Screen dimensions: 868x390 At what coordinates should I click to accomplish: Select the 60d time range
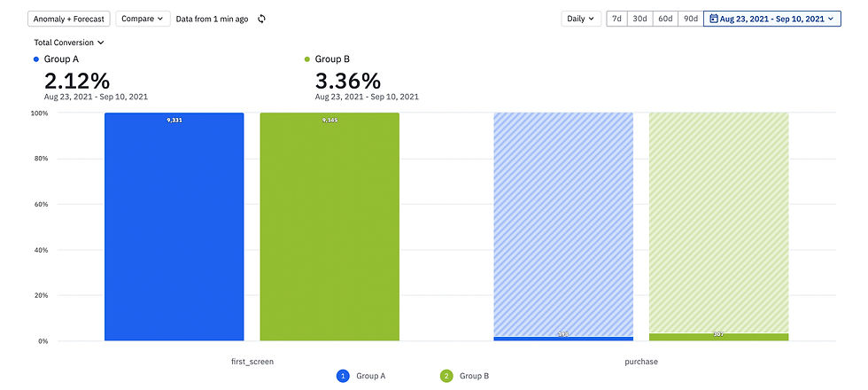tap(665, 19)
